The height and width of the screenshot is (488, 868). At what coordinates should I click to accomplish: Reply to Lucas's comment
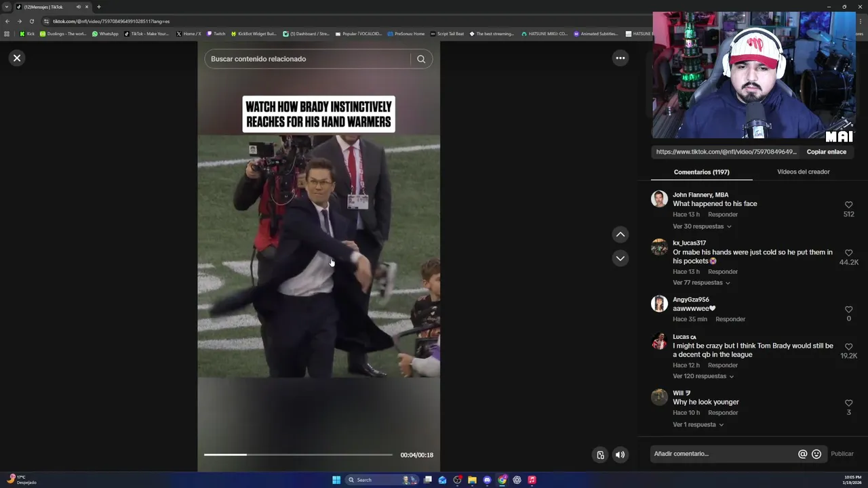[x=723, y=365]
